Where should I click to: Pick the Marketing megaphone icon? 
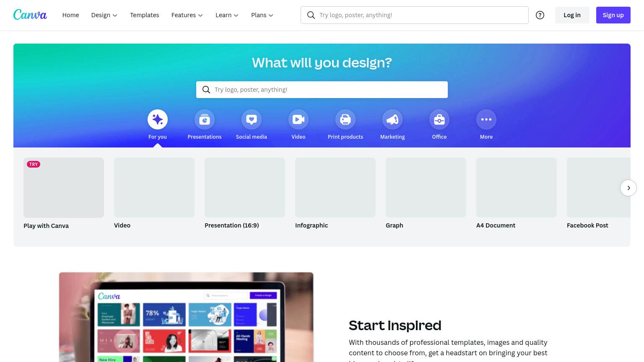point(392,119)
